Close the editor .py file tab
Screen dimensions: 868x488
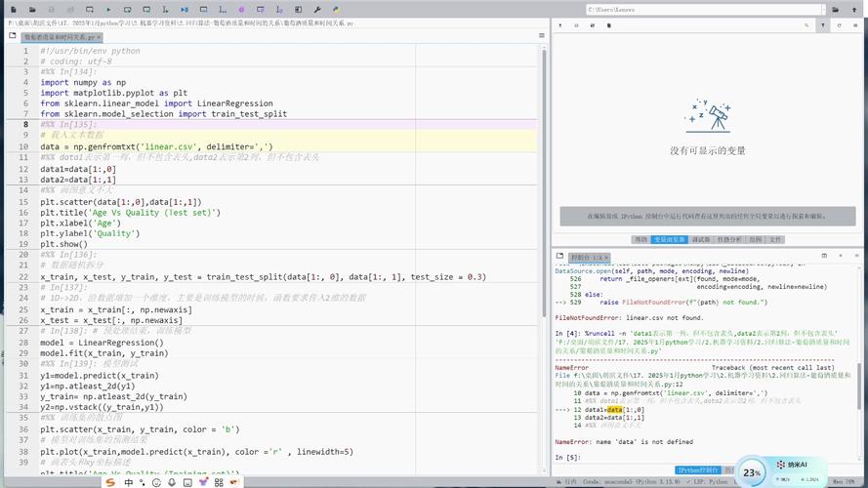point(99,37)
